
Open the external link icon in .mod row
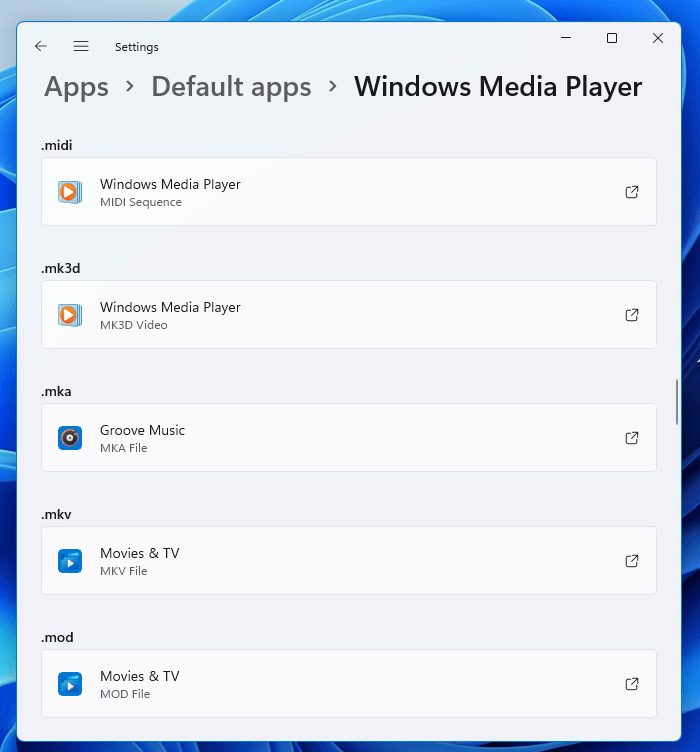(x=632, y=684)
